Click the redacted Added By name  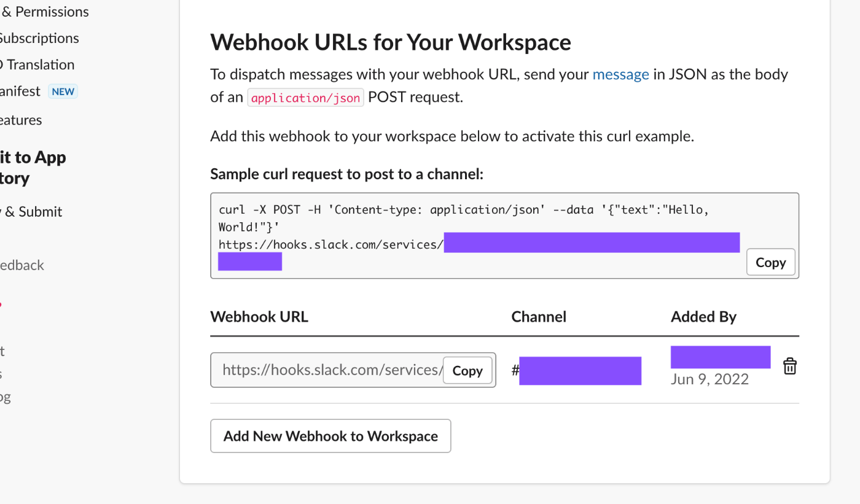coord(720,357)
